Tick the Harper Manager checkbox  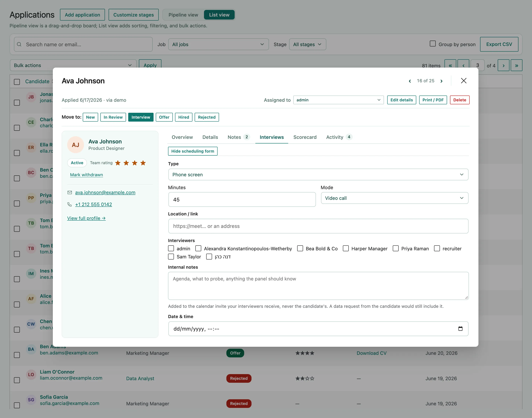point(346,248)
